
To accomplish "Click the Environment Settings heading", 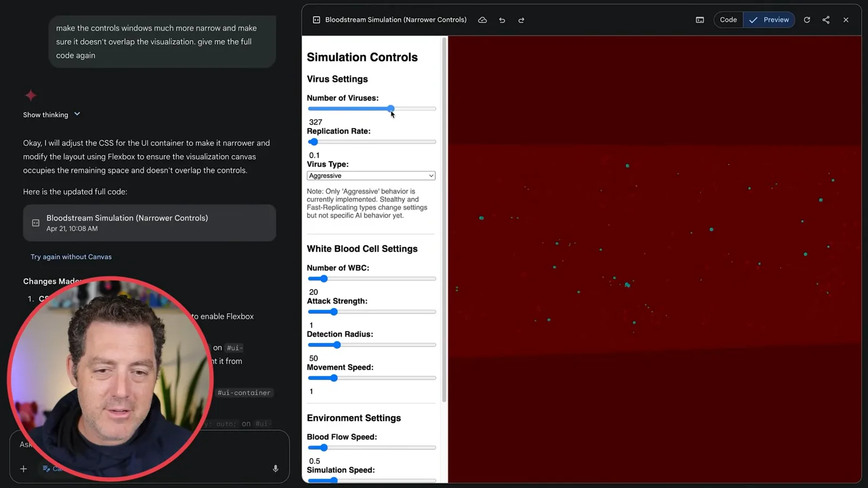I will click(x=354, y=418).
